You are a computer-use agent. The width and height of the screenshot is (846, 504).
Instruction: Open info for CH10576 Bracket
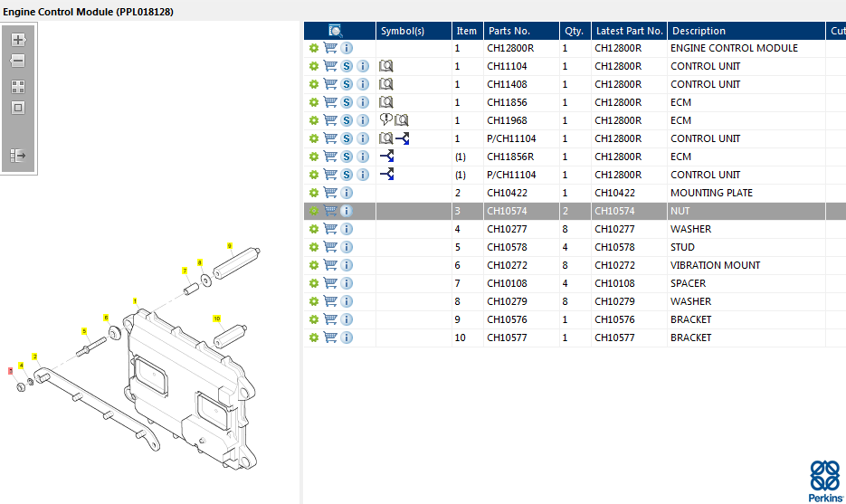click(x=347, y=319)
